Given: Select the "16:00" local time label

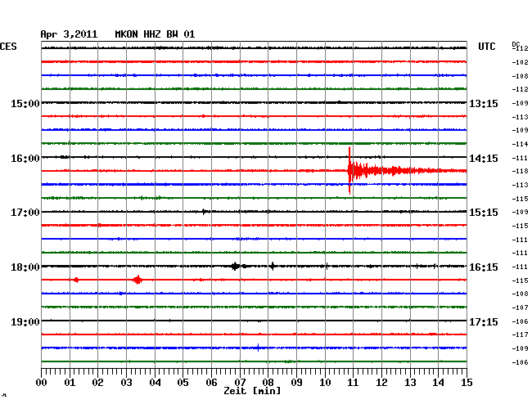Looking at the screenshot, I should click(x=25, y=159).
